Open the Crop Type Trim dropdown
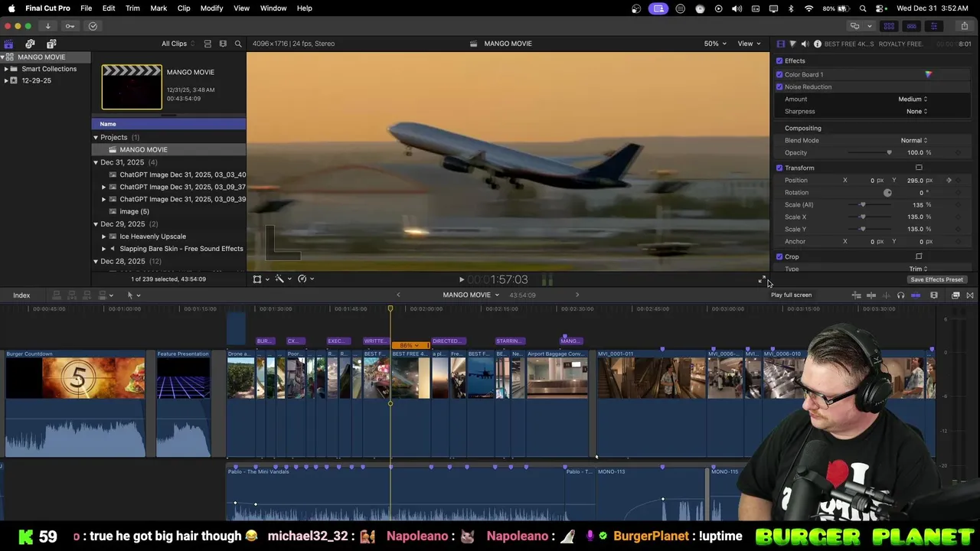 pos(918,269)
